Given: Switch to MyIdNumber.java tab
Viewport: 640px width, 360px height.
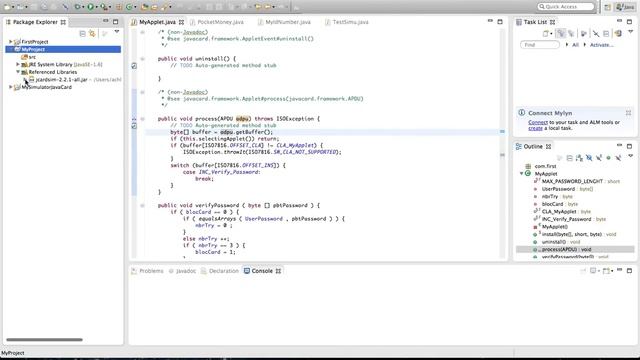Looking at the screenshot, I should click(x=288, y=22).
